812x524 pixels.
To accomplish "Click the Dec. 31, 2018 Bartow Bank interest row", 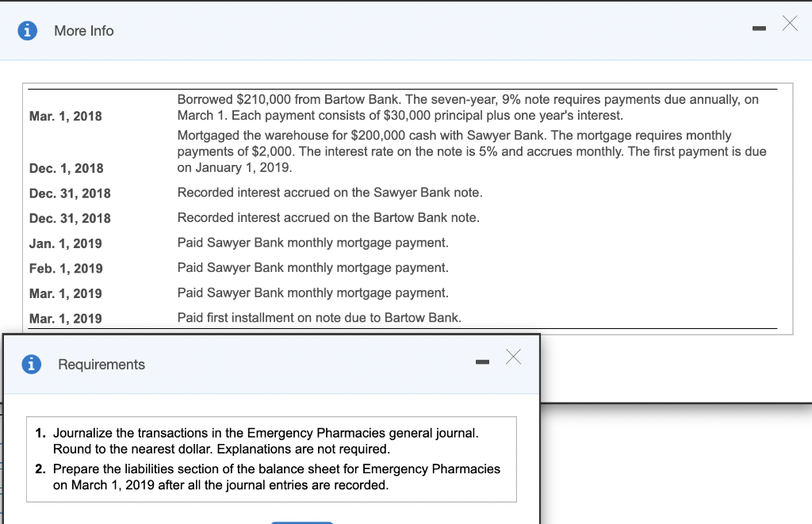I will pos(327,217).
